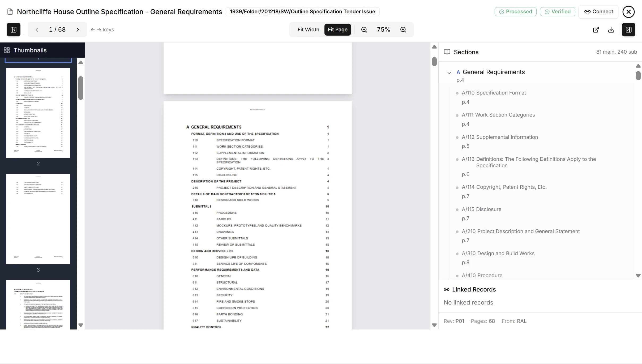This screenshot has width=642, height=364.
Task: Select section A/110 Specification Format
Action: coord(494,92)
